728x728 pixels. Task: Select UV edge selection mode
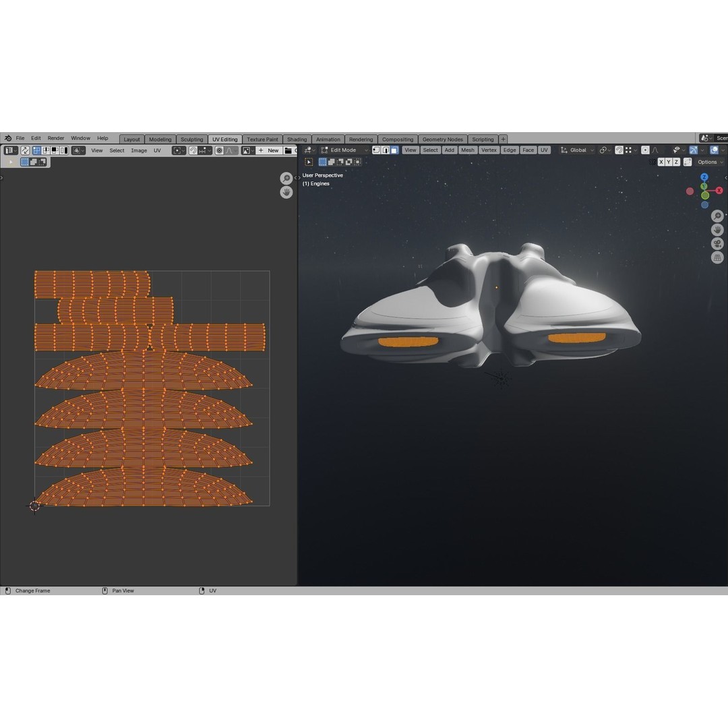tap(46, 150)
